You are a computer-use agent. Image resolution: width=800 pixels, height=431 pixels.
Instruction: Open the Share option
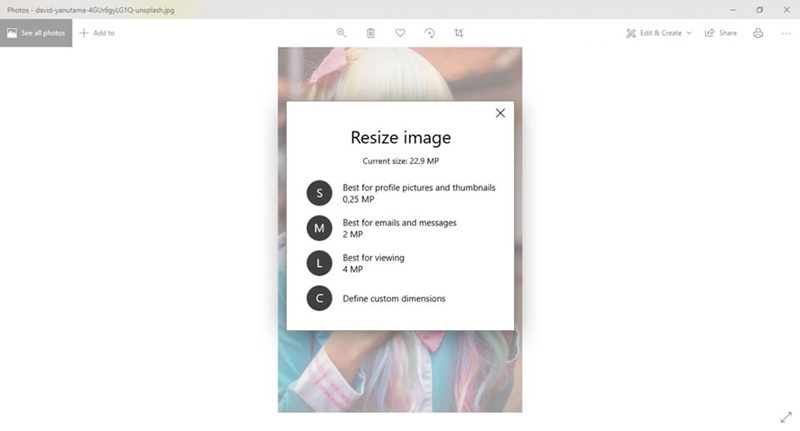721,33
